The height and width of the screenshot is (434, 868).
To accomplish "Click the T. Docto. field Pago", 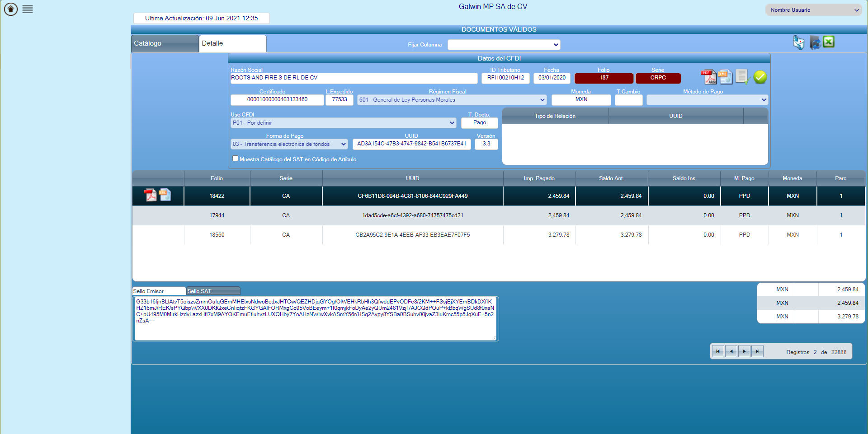I will tap(480, 123).
